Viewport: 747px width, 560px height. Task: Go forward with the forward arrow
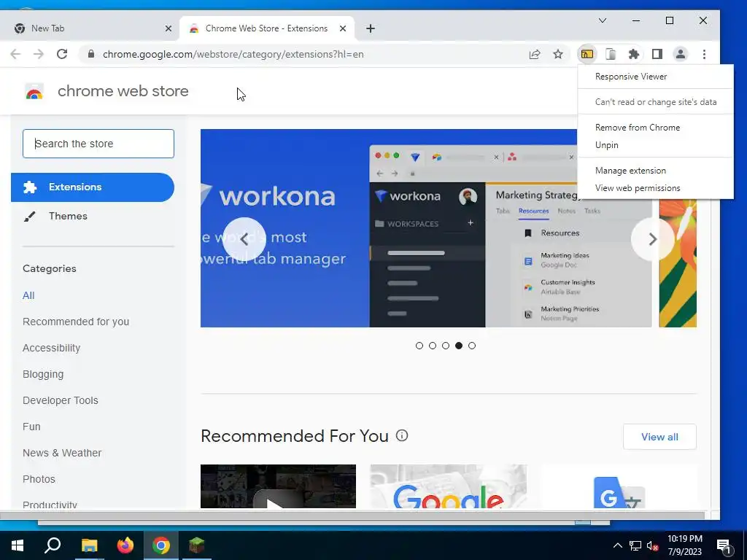[x=39, y=54]
